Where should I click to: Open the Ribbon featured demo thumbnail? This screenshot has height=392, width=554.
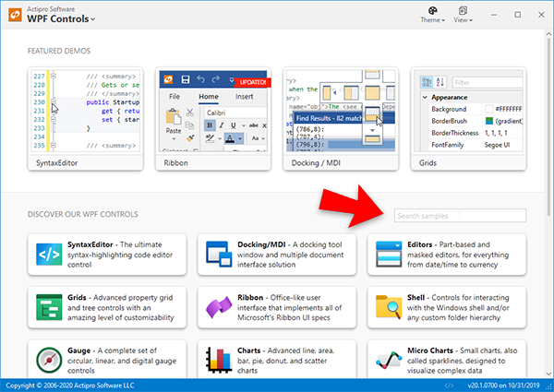(213, 119)
